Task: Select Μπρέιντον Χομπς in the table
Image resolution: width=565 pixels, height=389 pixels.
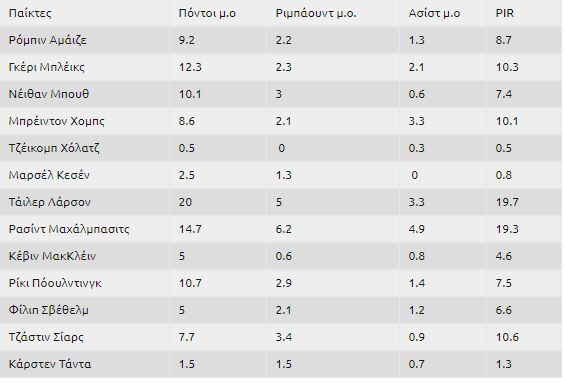Action: click(x=57, y=121)
